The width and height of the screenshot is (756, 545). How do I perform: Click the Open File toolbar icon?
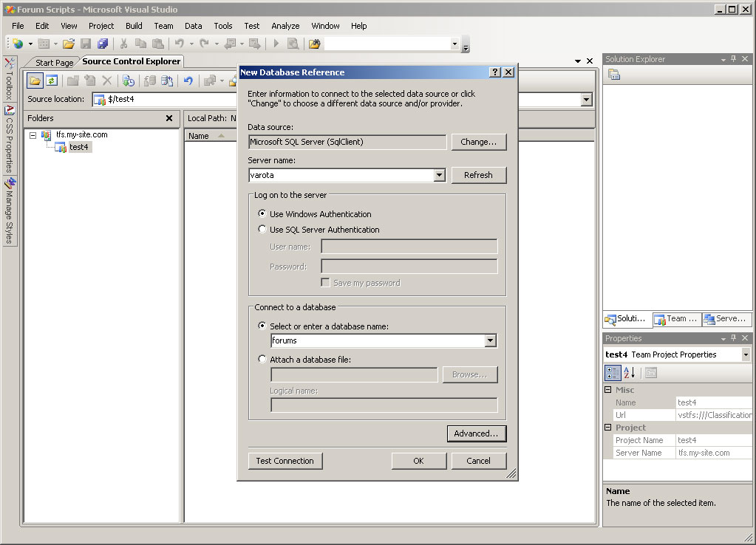pyautogui.click(x=69, y=44)
